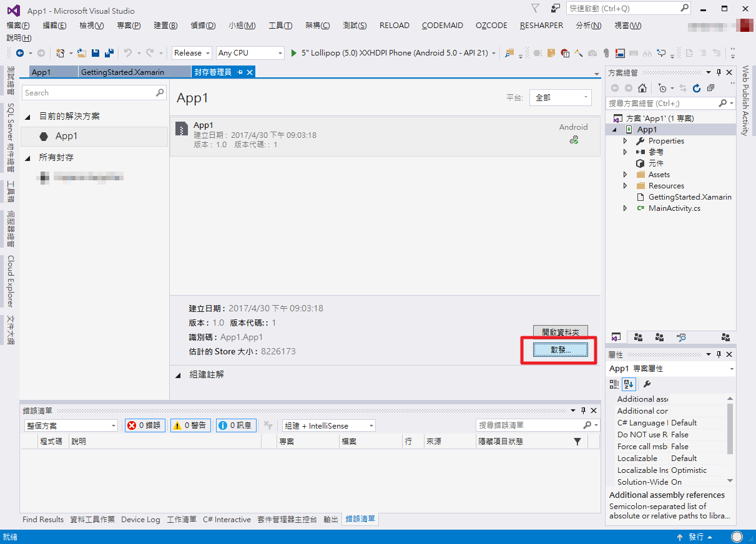
Task: Close the 封存管理員 Archive Manager tab
Action: (x=250, y=72)
